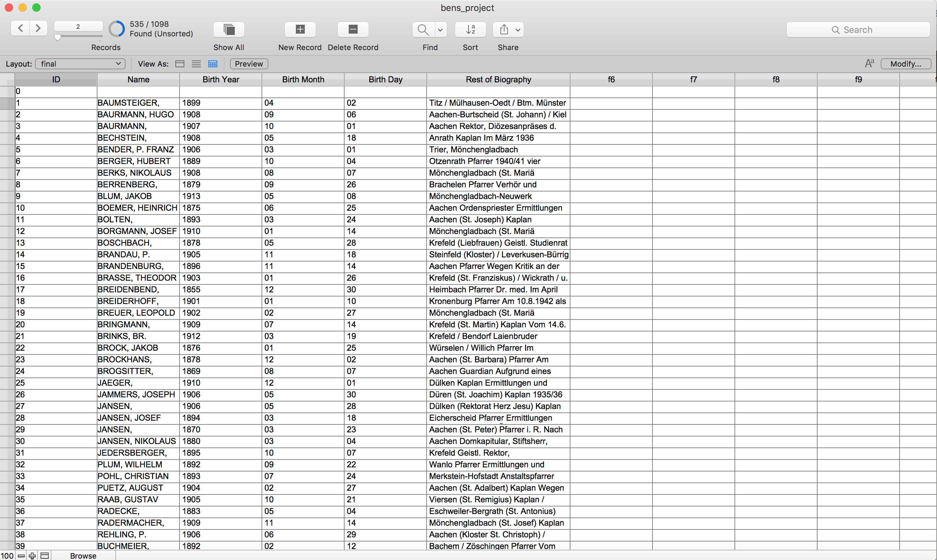Switch to List view
The height and width of the screenshot is (560, 937).
pos(196,64)
